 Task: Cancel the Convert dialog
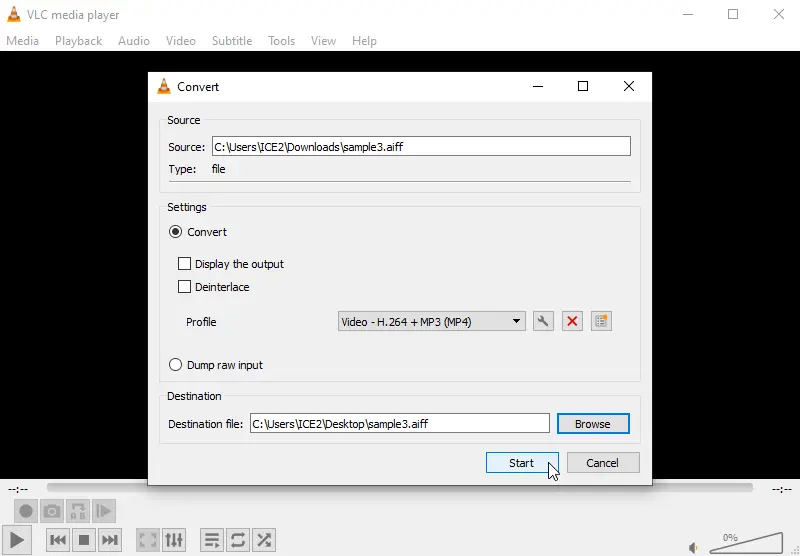(603, 463)
